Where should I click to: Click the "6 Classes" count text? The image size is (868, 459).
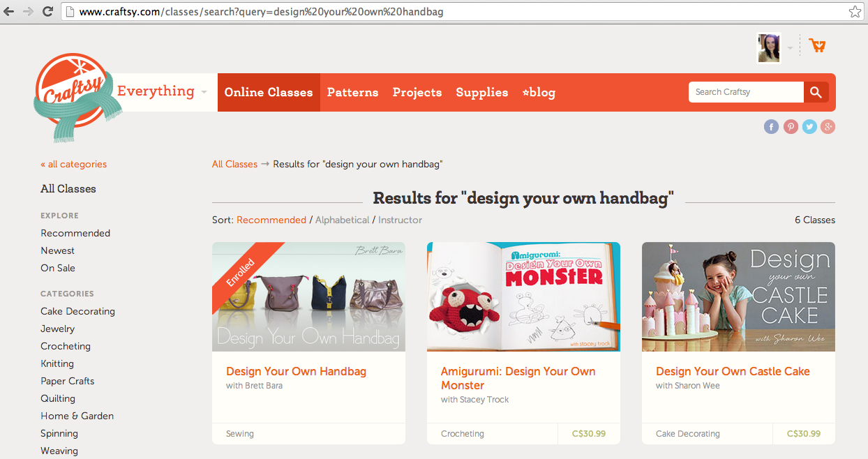pos(815,220)
